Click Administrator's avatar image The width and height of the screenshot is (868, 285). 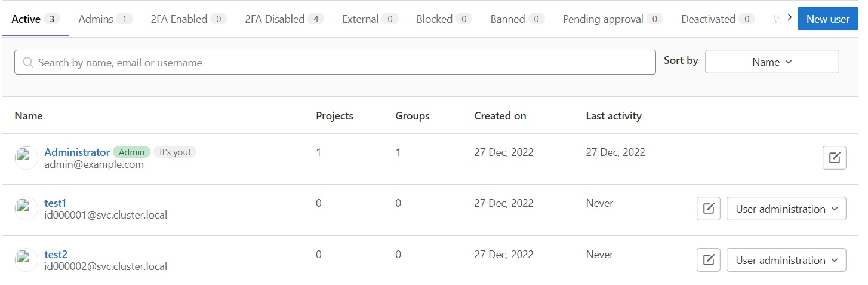[26, 158]
